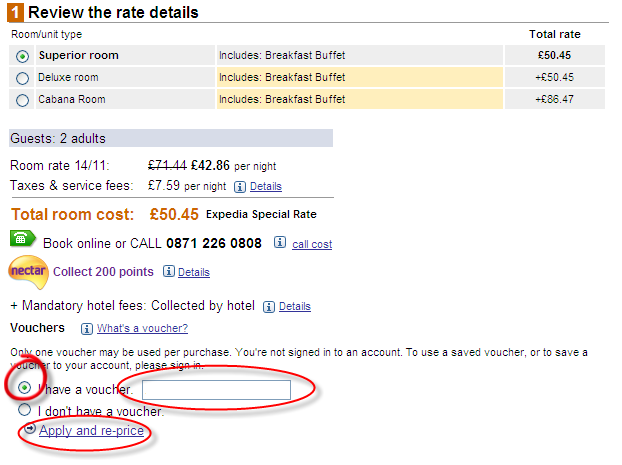Click info icon beside mandatory hotel fees
This screenshot has height=465, width=622.
click(269, 307)
